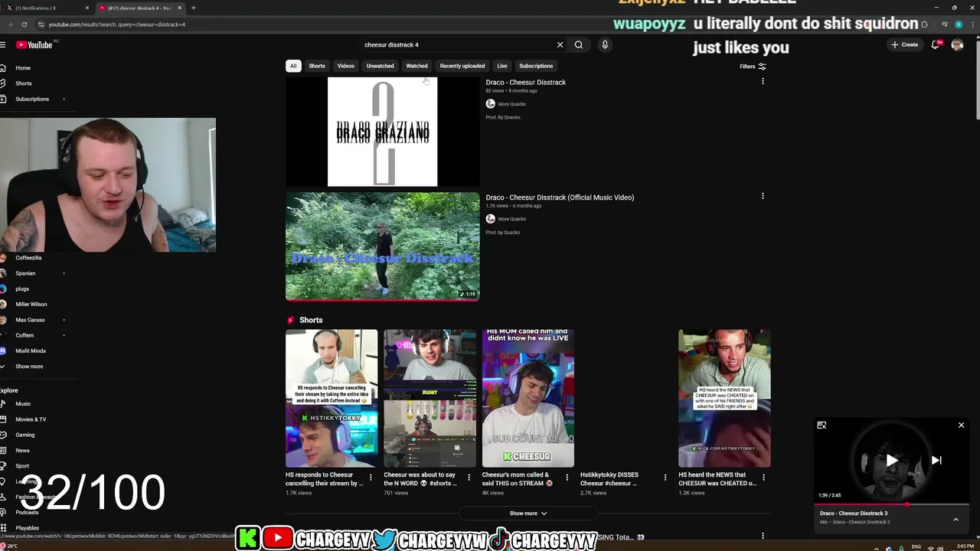Screen dimensions: 980x551
Task: Open the short 'Cheesur's mom called'
Action: click(x=528, y=399)
